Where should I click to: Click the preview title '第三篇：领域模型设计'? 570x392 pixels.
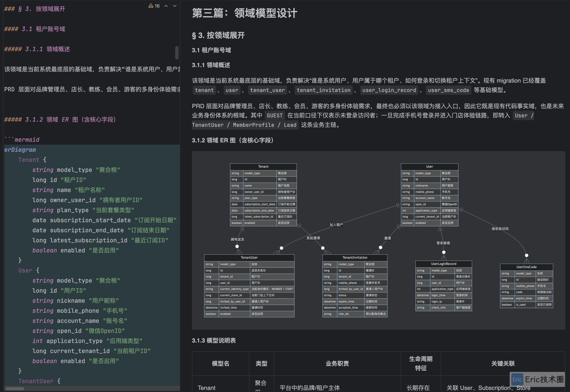[245, 13]
